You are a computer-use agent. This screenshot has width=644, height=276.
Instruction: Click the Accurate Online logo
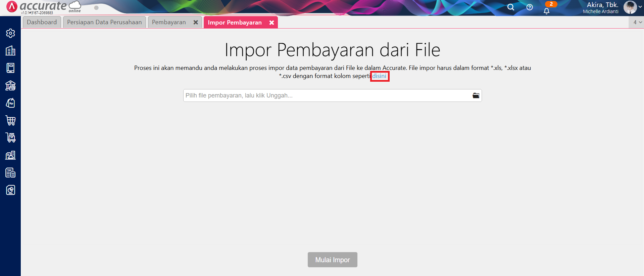44,7
